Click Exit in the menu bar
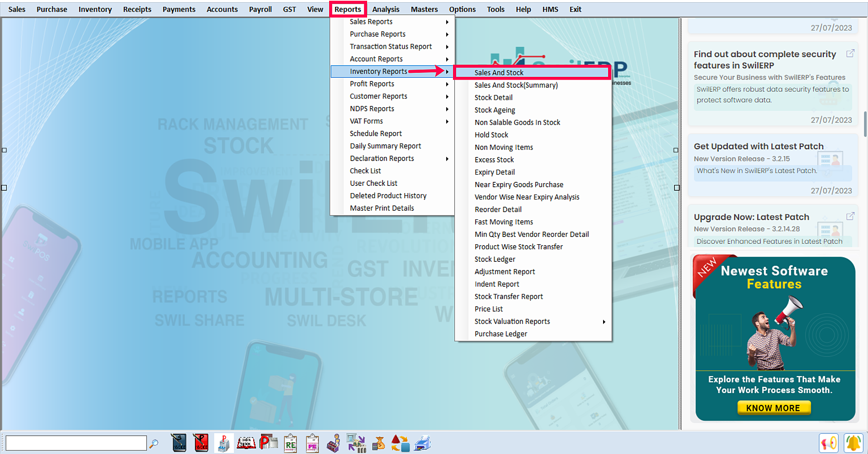Image resolution: width=868 pixels, height=454 pixels. 575,9
